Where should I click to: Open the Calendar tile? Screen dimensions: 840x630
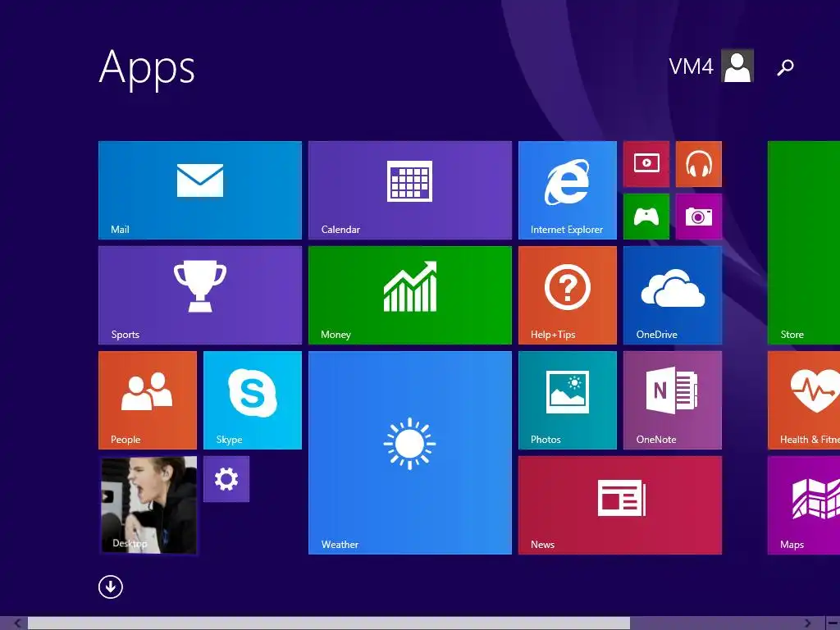[x=410, y=190]
